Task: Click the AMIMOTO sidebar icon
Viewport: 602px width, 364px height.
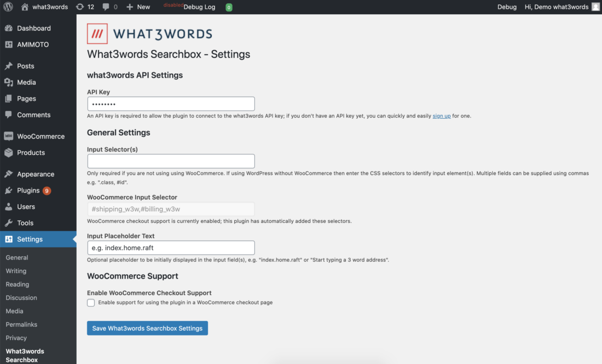Action: tap(8, 44)
